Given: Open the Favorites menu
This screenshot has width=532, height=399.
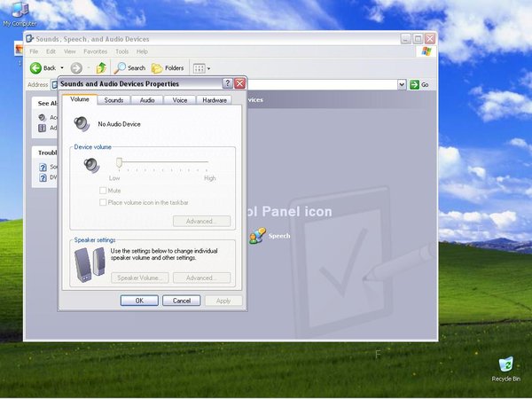Looking at the screenshot, I should [96, 51].
